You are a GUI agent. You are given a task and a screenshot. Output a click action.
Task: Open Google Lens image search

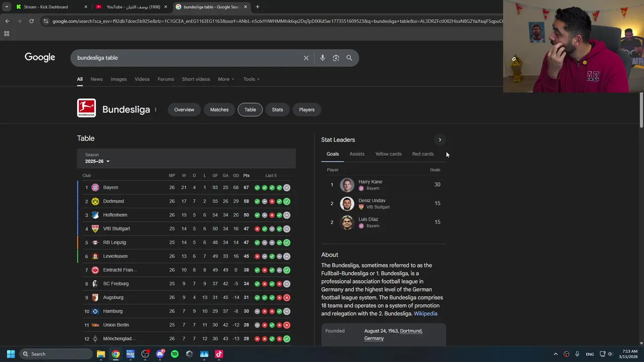click(x=336, y=58)
